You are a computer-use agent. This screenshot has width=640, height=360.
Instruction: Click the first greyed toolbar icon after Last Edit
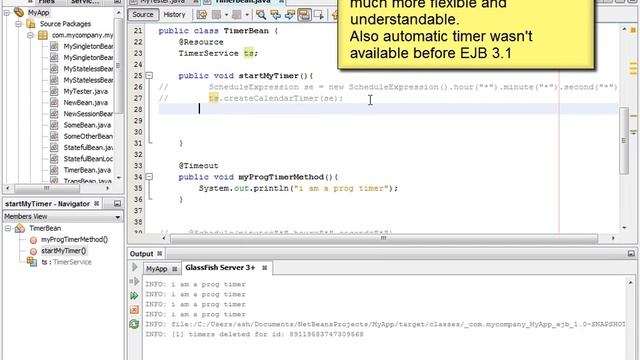click(x=217, y=15)
